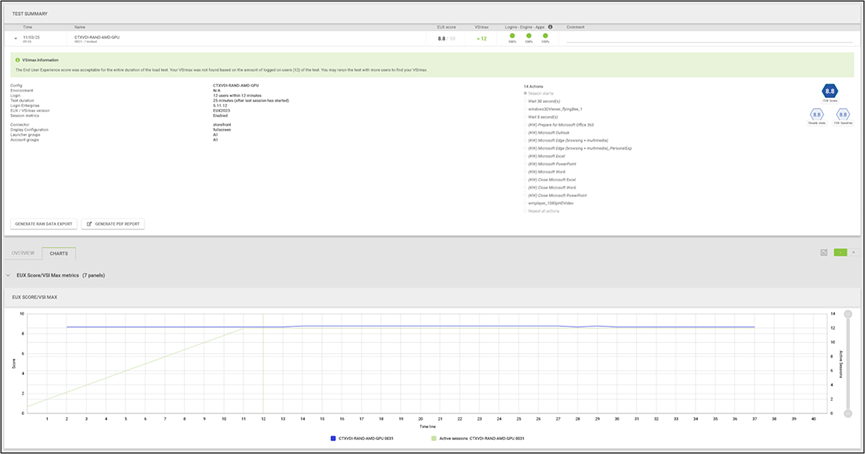Click the '12 users within 12 minutes' value

click(237, 95)
